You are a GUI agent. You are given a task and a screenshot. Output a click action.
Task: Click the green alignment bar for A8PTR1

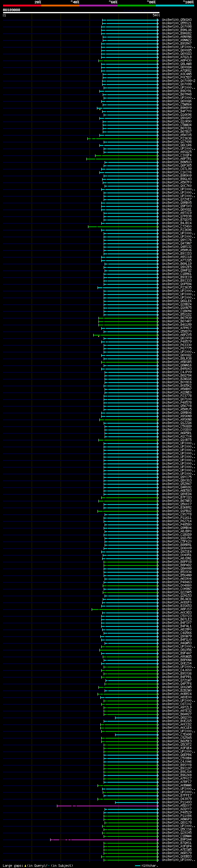(123, 159)
